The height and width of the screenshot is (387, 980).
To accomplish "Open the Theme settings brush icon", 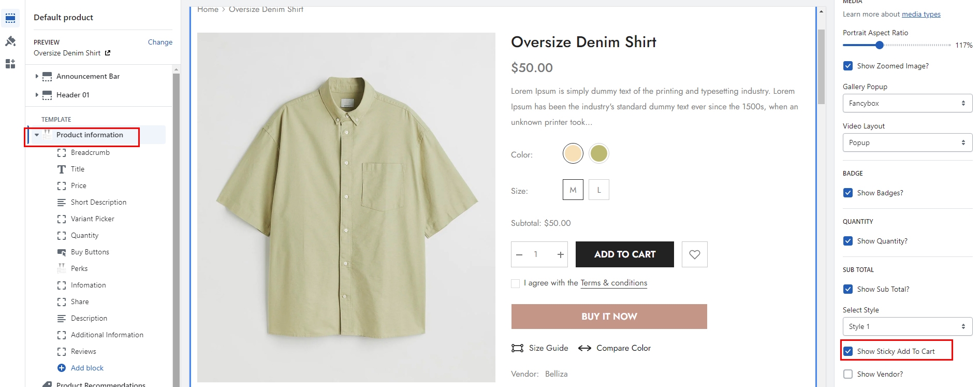I will pyautogui.click(x=10, y=41).
